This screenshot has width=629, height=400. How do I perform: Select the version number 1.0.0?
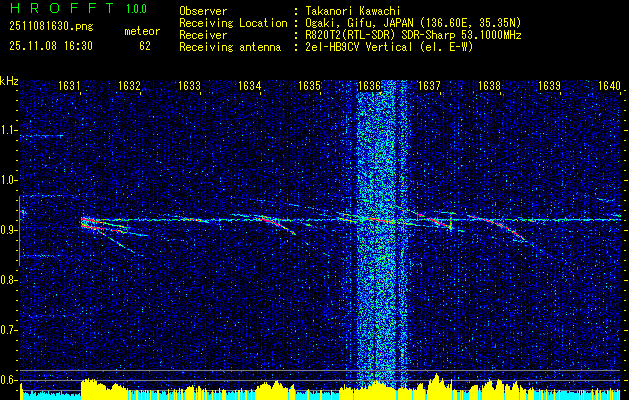[x=136, y=9]
